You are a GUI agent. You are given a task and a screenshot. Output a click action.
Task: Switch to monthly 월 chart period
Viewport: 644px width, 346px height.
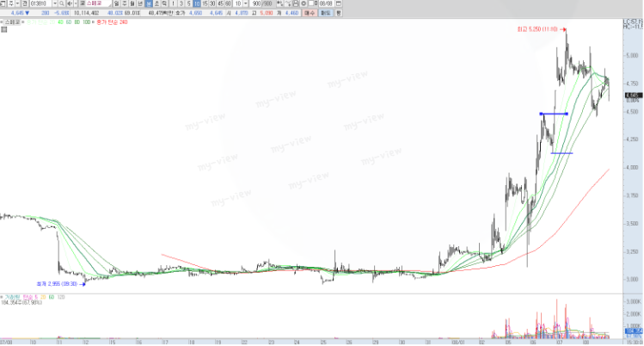132,3
